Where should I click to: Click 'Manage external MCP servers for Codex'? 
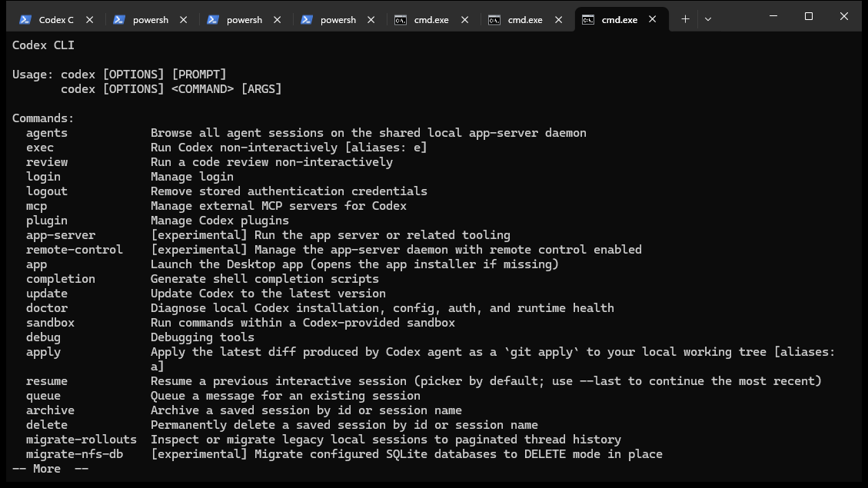coord(278,206)
